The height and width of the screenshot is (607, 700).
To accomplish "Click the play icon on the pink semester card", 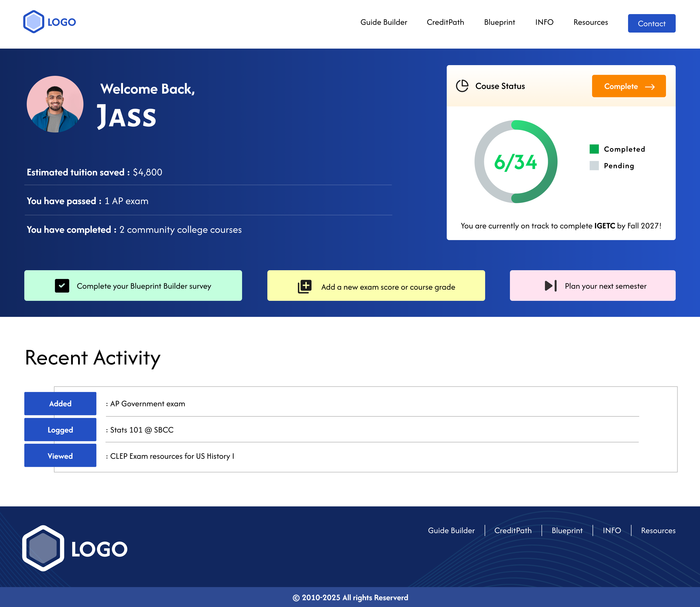I will [550, 286].
